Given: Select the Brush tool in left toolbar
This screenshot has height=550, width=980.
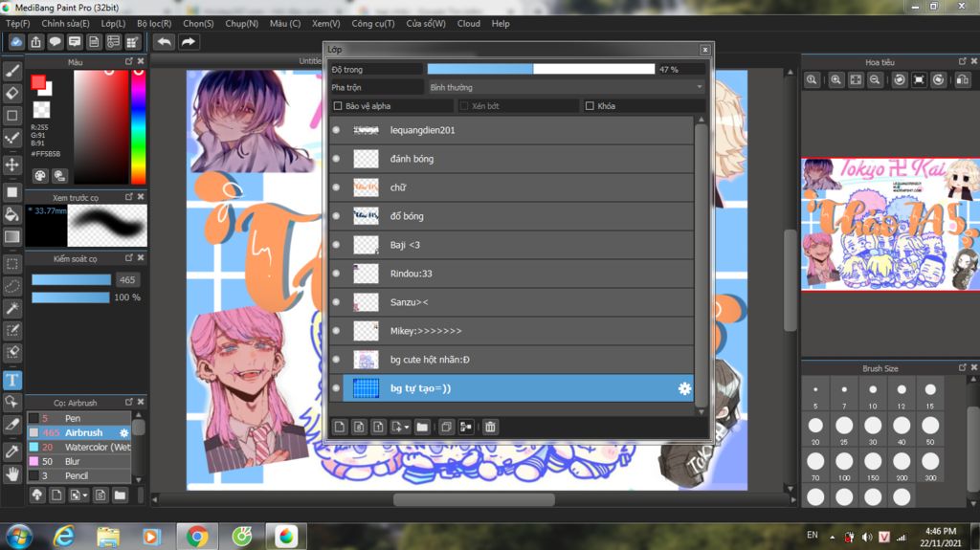Looking at the screenshot, I should point(11,71).
